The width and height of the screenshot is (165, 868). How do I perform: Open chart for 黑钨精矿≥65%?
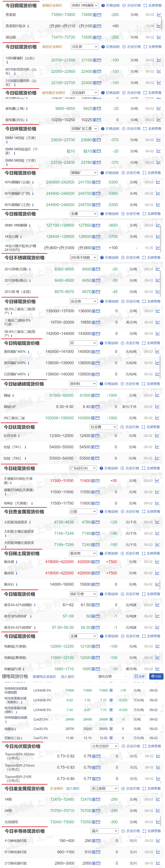(x=158, y=351)
